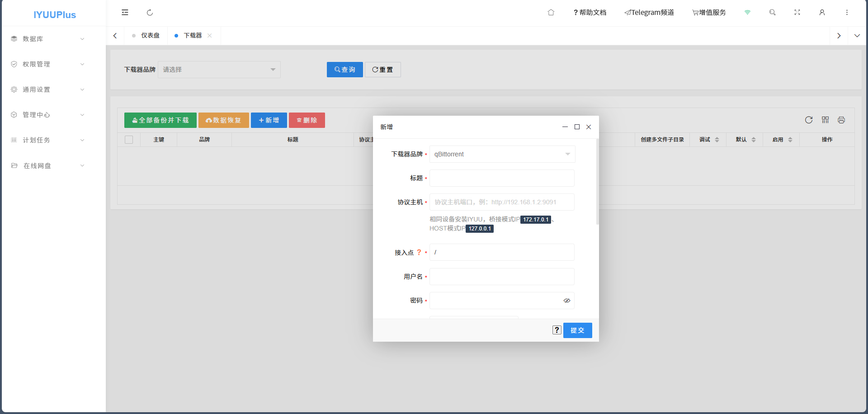Expand the 计划任务 sidebar menu
868x414 pixels.
pyautogui.click(x=47, y=140)
